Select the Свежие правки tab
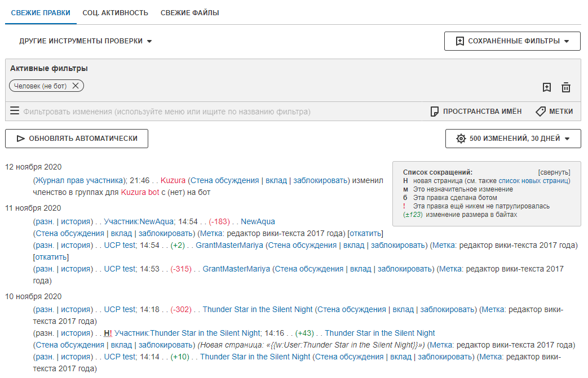Image resolution: width=588 pixels, height=378 pixels. (x=41, y=12)
